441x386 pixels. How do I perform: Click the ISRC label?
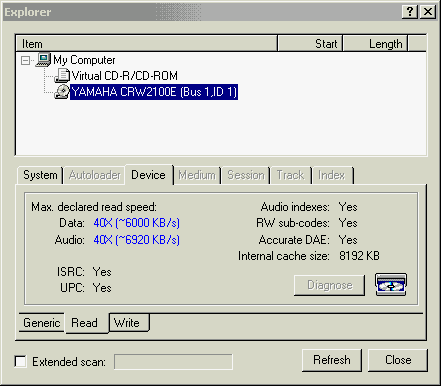click(x=70, y=272)
